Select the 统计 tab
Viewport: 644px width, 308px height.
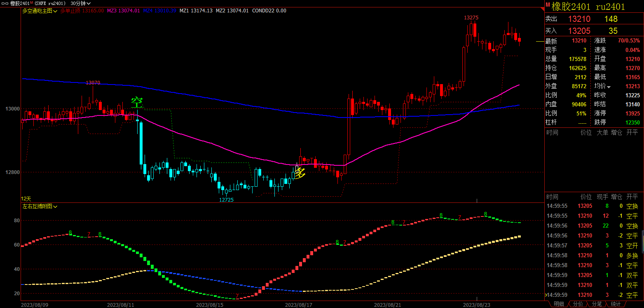click(616, 304)
